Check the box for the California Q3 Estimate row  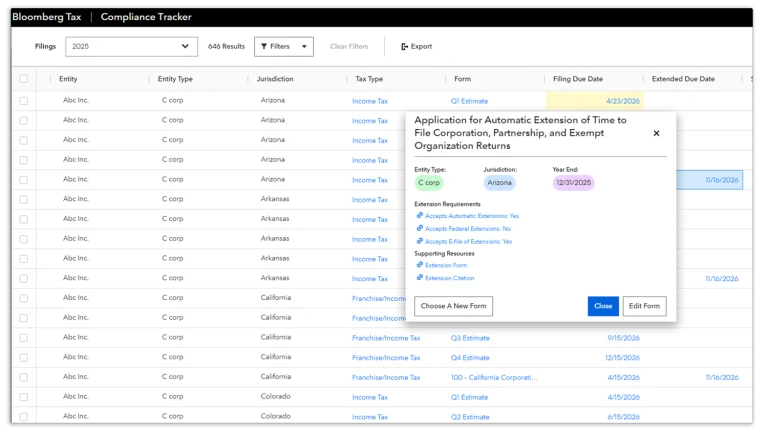tap(24, 338)
